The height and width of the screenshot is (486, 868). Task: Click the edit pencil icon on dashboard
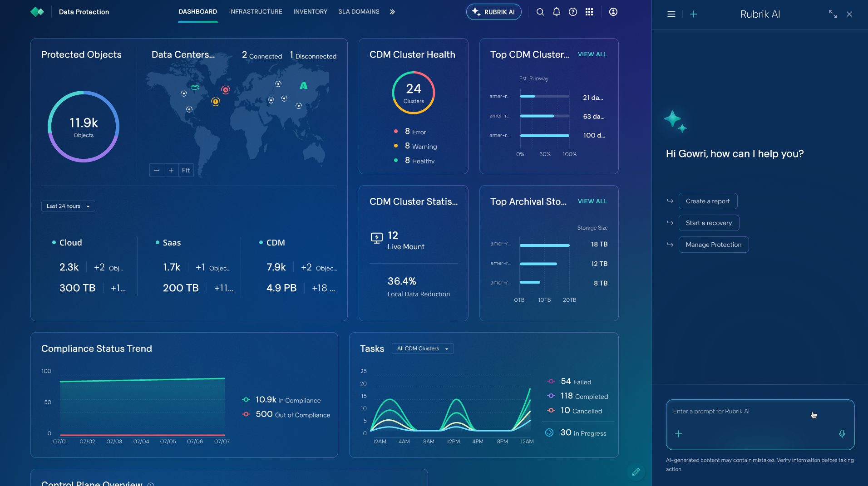click(636, 472)
